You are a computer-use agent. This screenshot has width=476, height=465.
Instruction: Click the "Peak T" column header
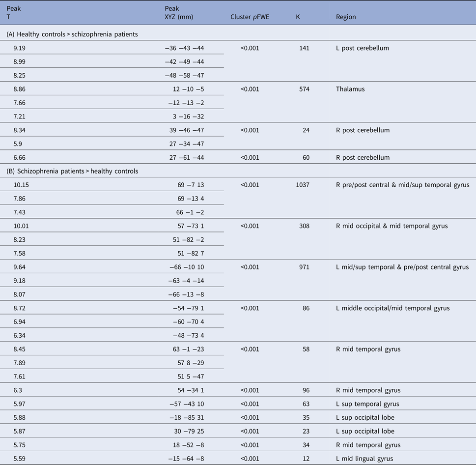(x=11, y=13)
